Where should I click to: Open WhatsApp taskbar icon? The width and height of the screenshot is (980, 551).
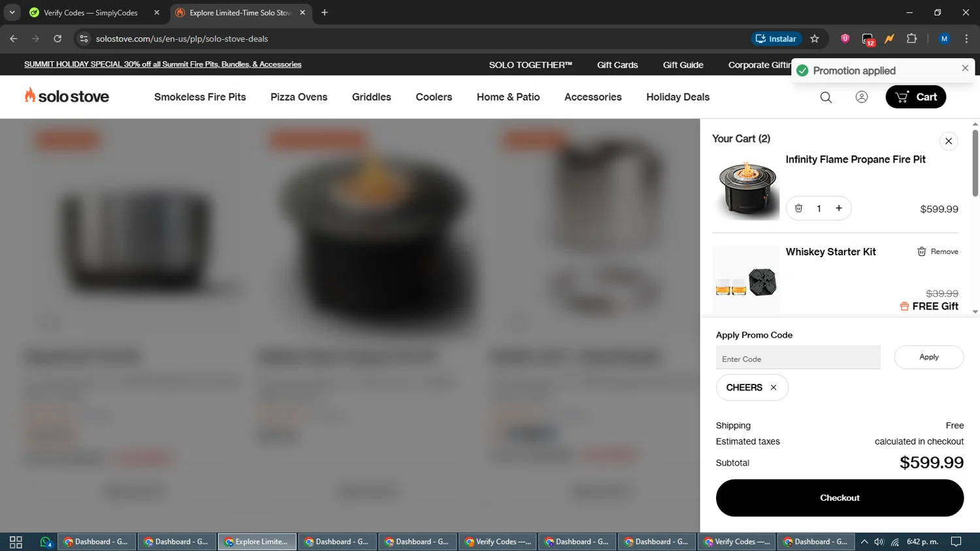45,542
